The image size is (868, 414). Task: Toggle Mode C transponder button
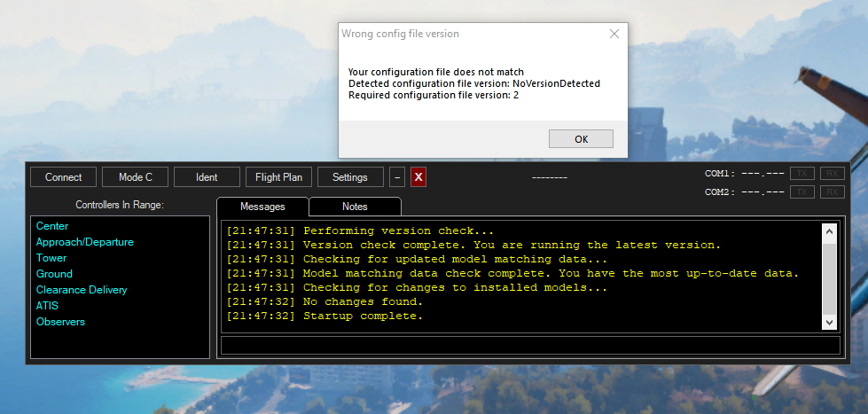click(x=136, y=177)
